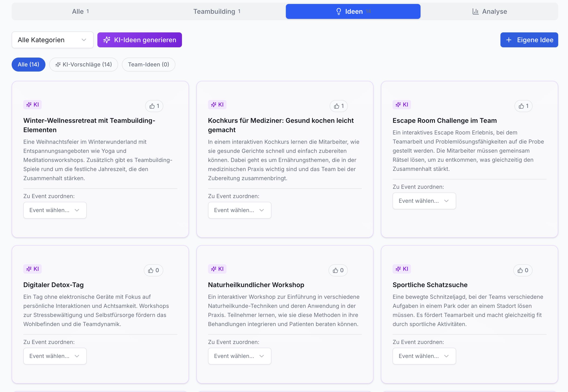Click the KI badge on Escape Room card

[x=402, y=105]
